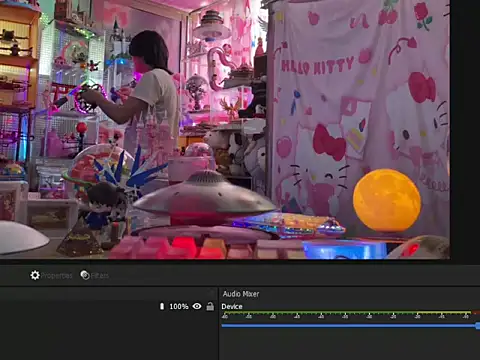Open the Filters icon for the source
The image size is (480, 360).
click(85, 275)
